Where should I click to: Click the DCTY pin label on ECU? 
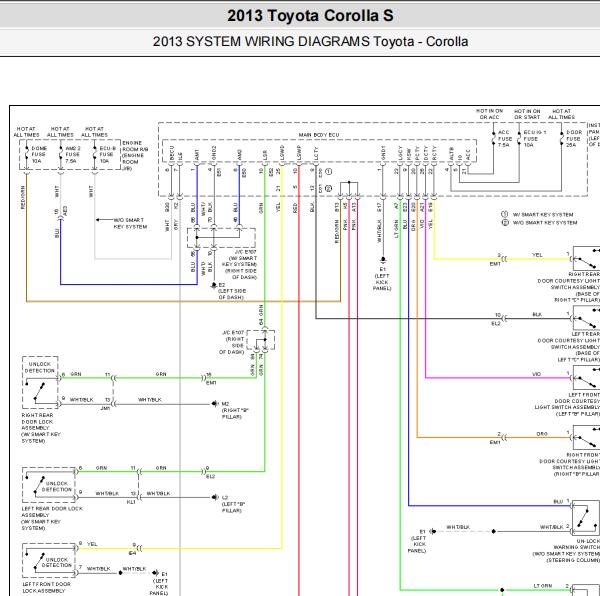[426, 154]
